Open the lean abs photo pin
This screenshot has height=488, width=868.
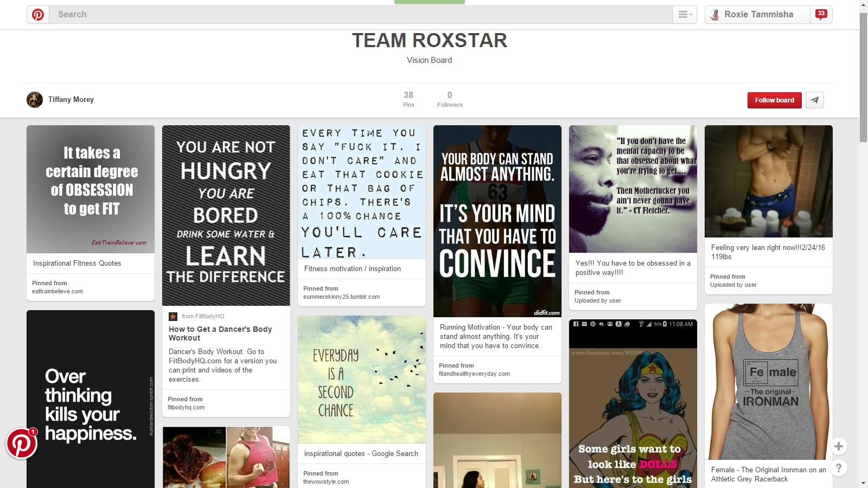coord(769,181)
